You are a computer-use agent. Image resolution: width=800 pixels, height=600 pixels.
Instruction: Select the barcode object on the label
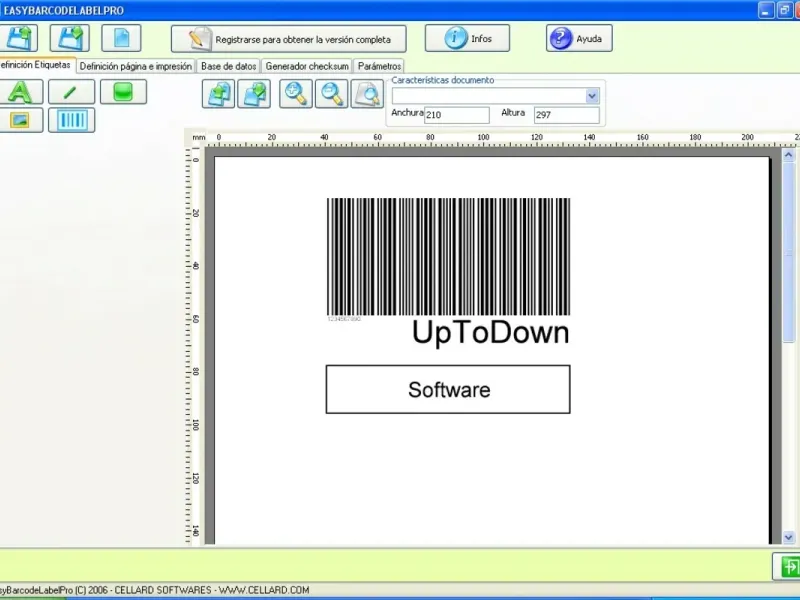(448, 257)
